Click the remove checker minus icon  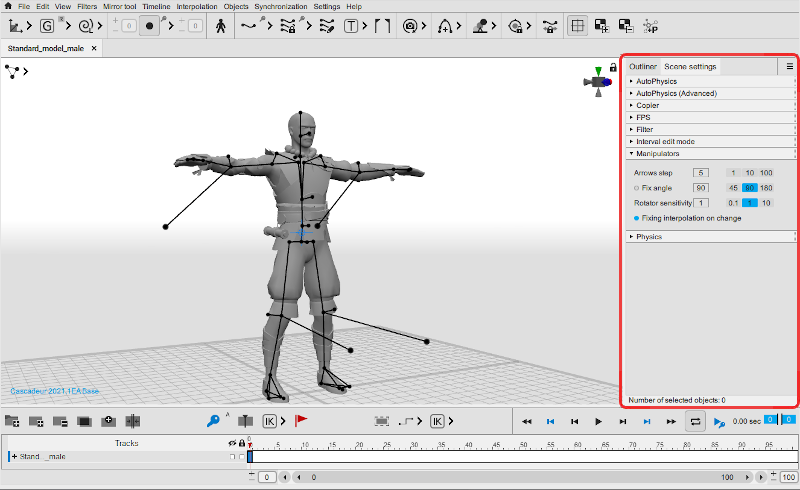[626, 26]
